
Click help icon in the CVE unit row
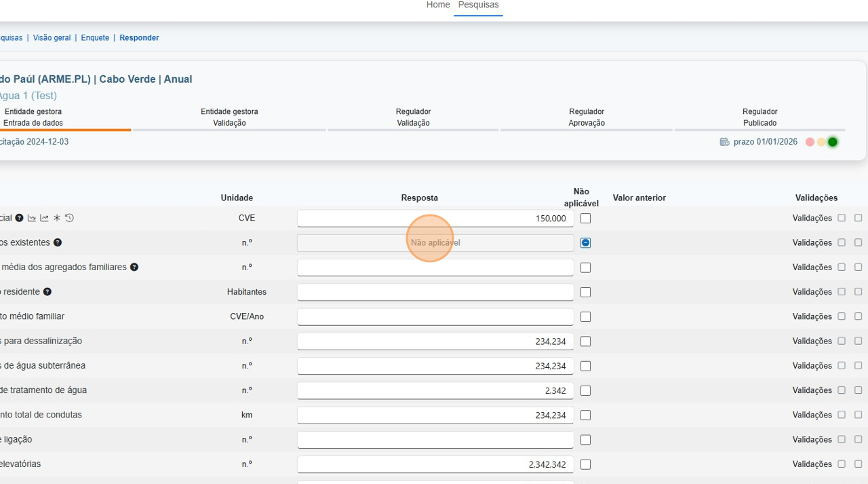click(x=20, y=218)
